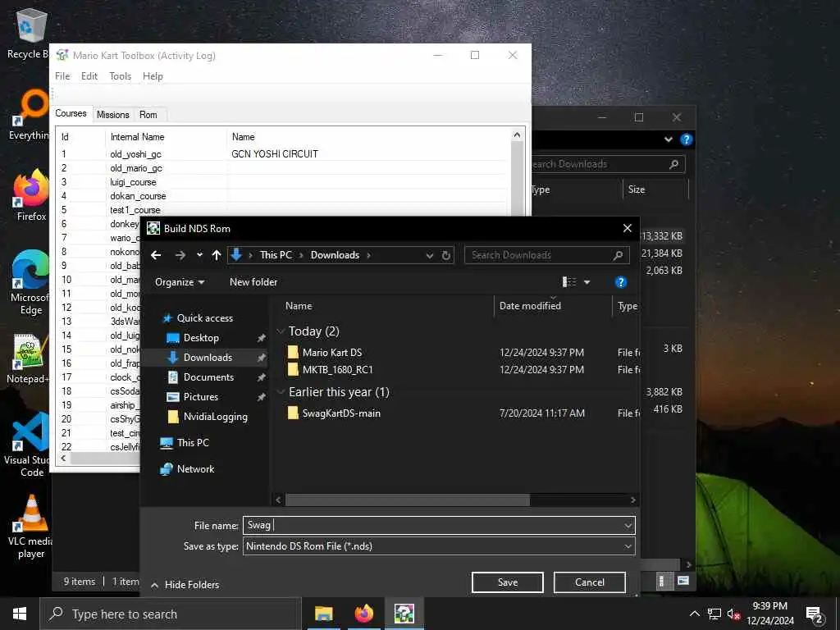
Task: Switch Explorer to large icons view
Action: pos(683,581)
